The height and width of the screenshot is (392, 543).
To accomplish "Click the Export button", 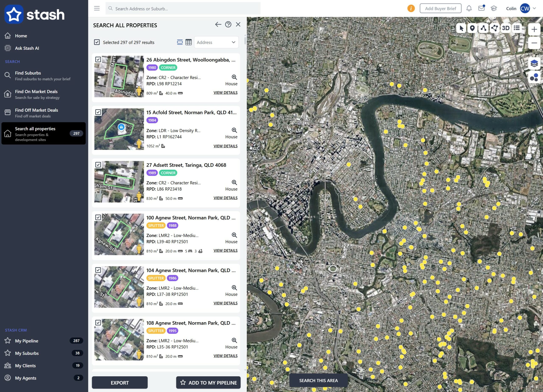I will (x=119, y=382).
